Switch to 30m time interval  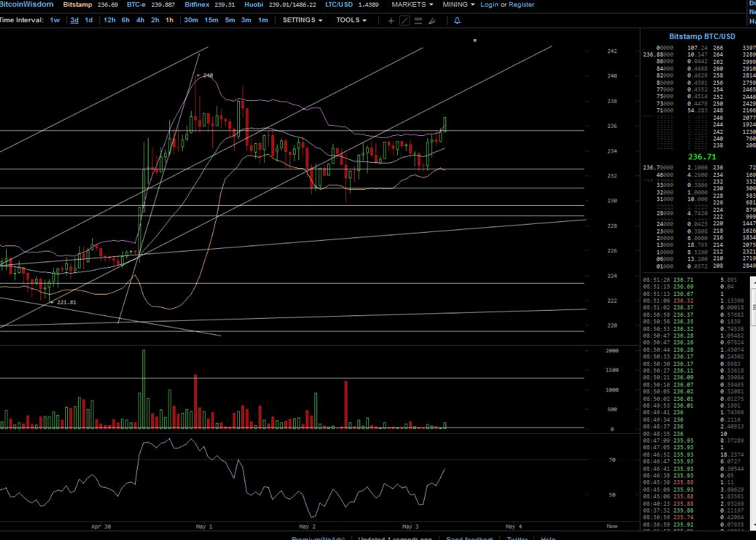[x=191, y=20]
